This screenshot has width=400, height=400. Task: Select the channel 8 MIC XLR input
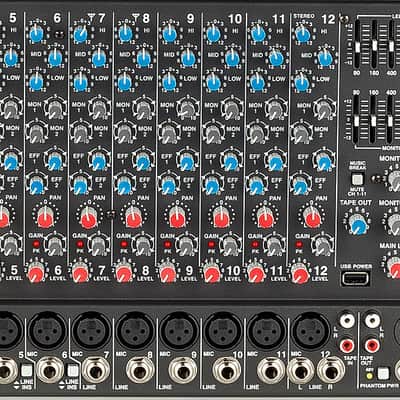click(x=136, y=330)
